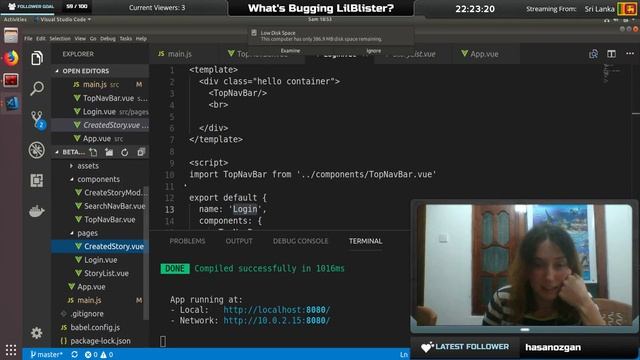Open the Selection menu

[60, 38]
